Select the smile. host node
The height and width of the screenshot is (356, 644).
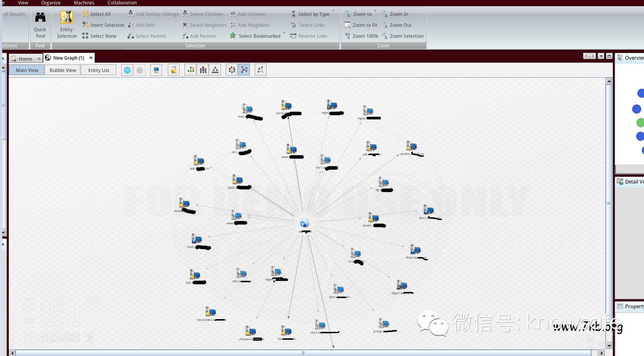coord(237,180)
